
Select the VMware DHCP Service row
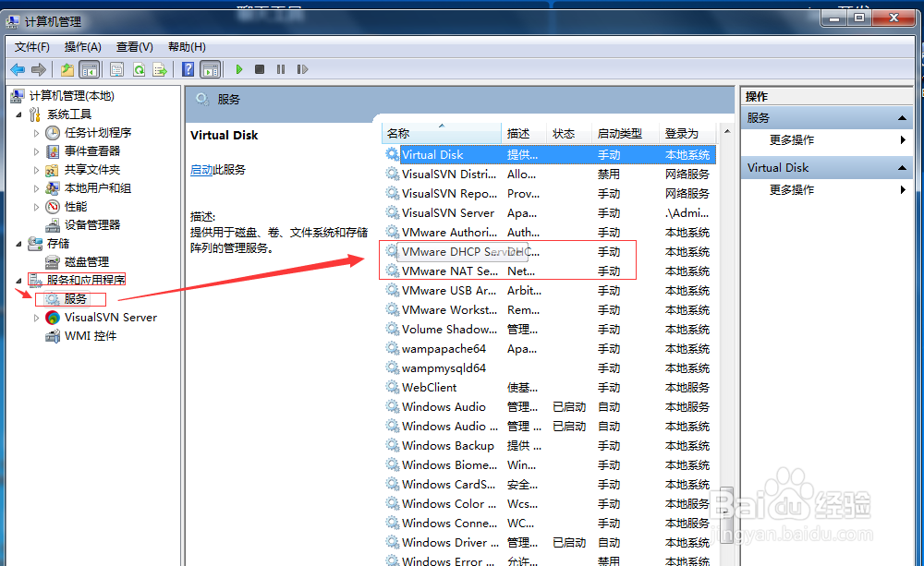(549, 251)
